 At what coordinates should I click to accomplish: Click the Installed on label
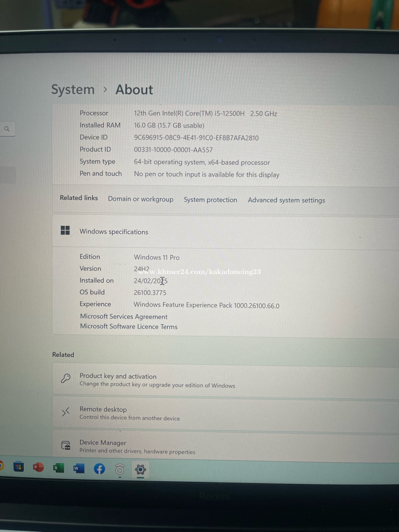(x=97, y=280)
